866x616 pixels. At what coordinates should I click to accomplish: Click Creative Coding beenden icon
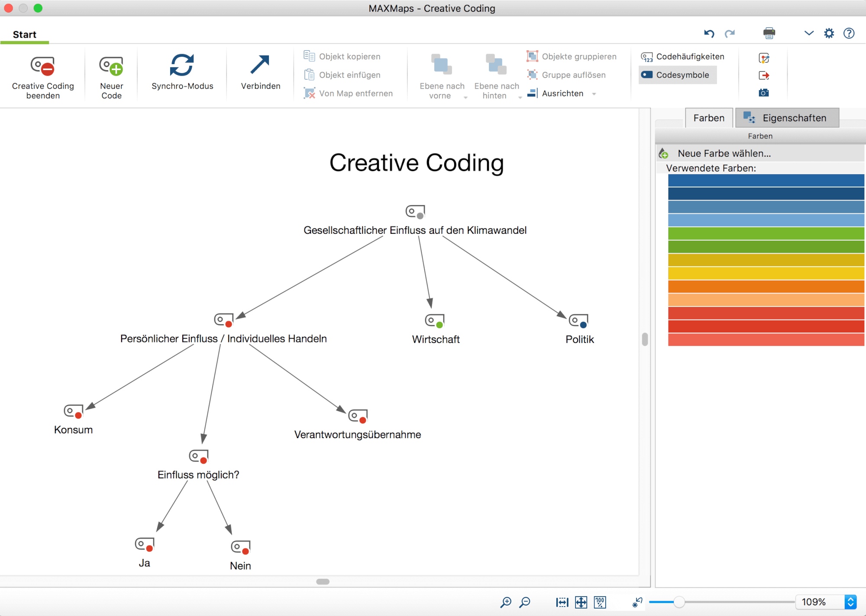[x=42, y=66]
